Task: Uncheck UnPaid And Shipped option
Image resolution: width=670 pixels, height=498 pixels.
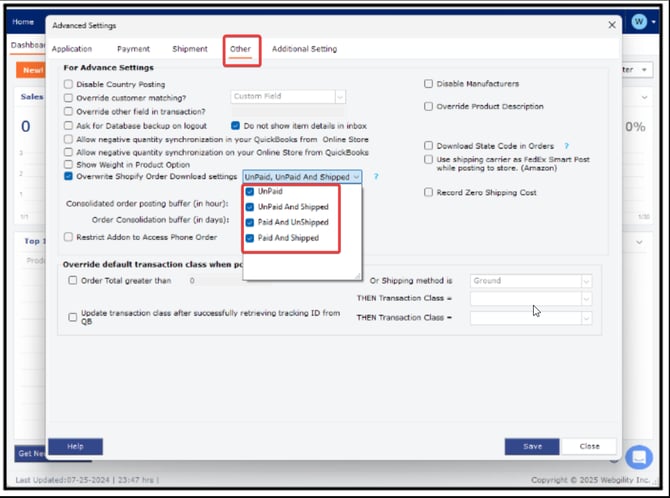Action: (x=250, y=207)
